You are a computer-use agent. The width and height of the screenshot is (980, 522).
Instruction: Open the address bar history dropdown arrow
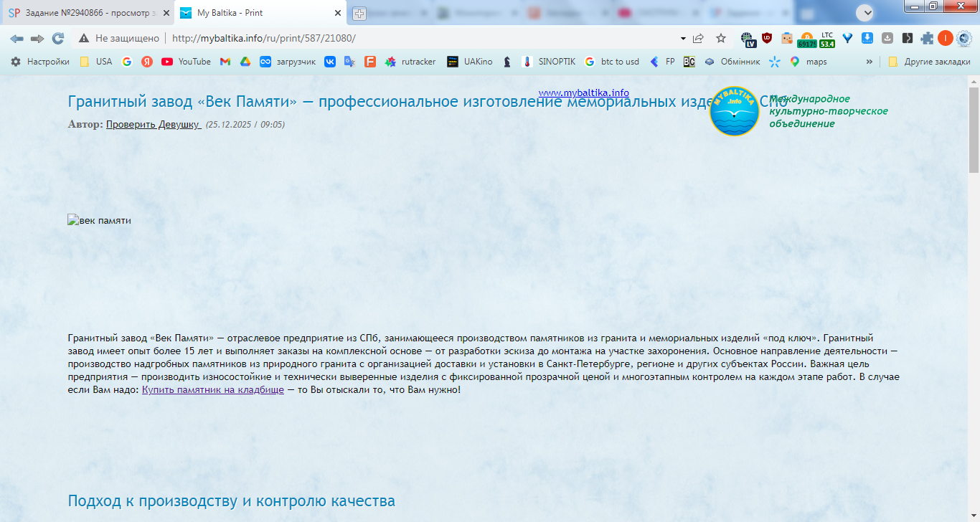click(683, 39)
